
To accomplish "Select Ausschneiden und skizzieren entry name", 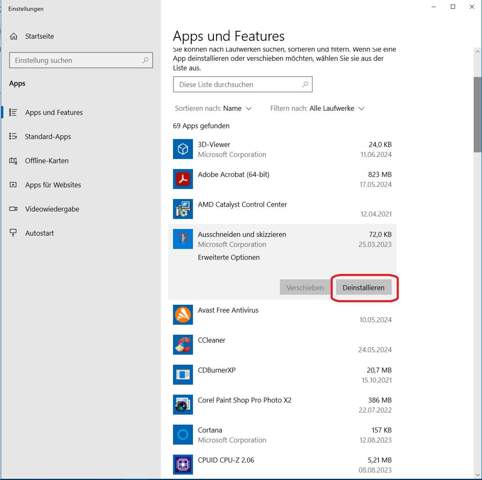I will (242, 234).
